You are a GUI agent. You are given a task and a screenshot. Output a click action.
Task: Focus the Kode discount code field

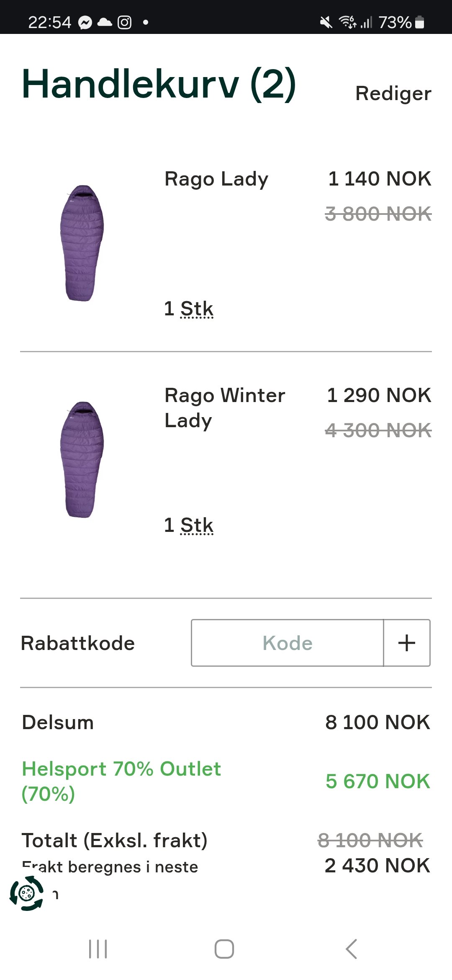click(x=288, y=643)
